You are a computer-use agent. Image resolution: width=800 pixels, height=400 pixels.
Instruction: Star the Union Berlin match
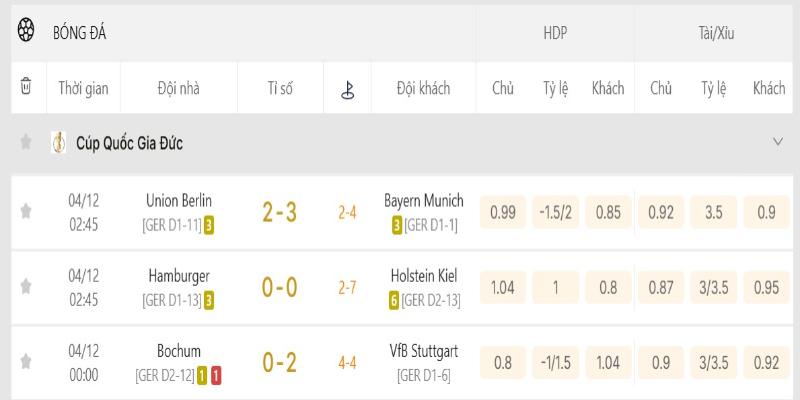pyautogui.click(x=26, y=211)
